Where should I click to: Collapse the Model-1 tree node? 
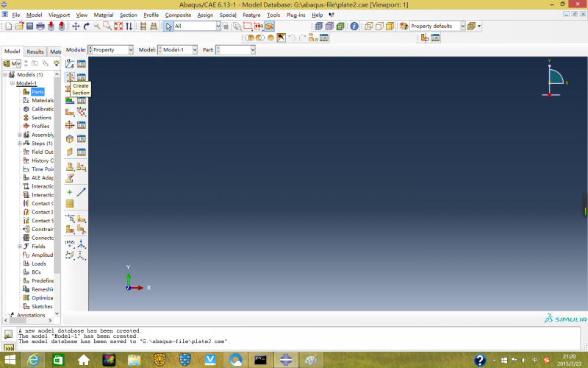12,83
